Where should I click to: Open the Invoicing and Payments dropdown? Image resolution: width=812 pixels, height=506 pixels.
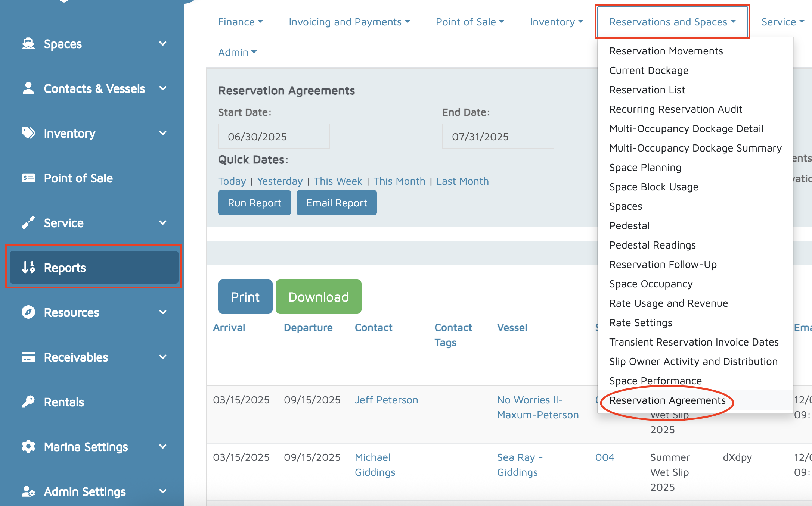349,22
